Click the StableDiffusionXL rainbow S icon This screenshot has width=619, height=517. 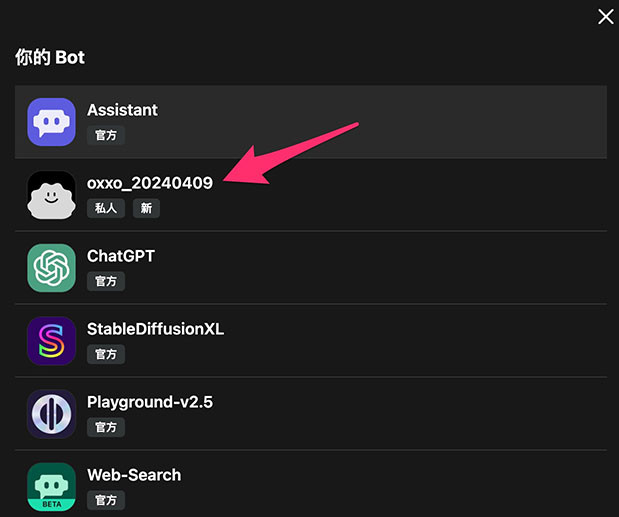[x=51, y=341]
